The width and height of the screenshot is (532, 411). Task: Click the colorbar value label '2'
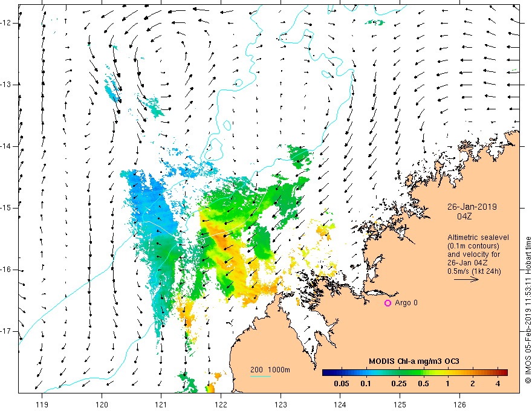point(473,384)
